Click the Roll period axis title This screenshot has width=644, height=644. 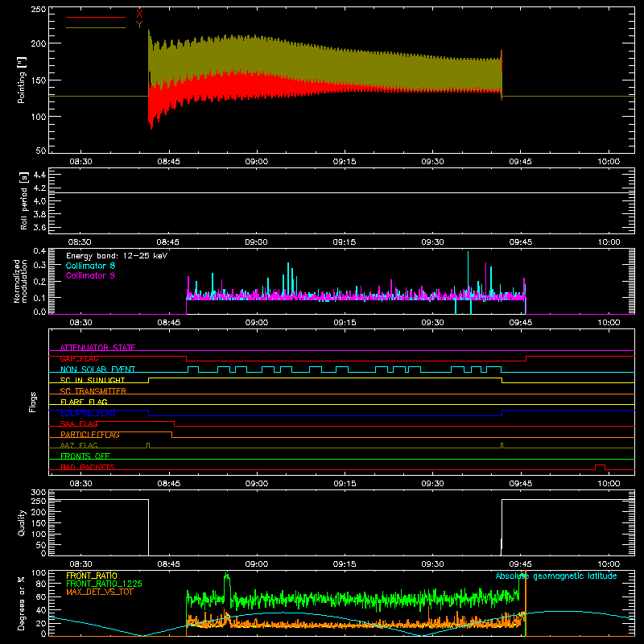click(24, 200)
